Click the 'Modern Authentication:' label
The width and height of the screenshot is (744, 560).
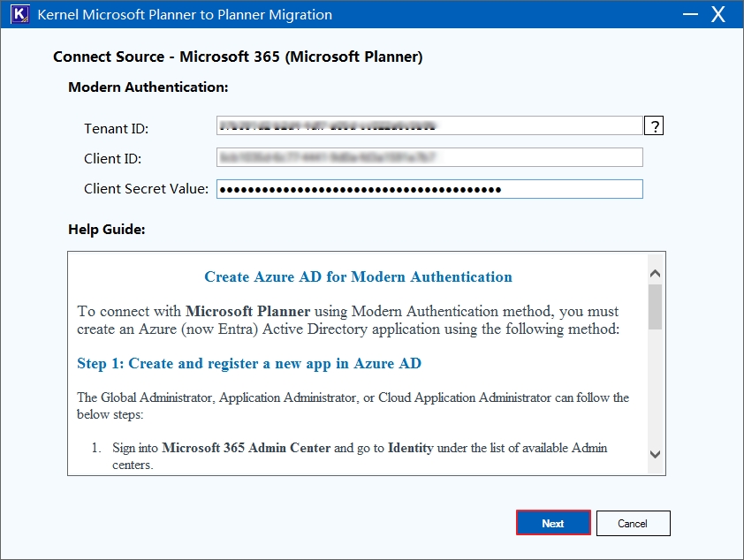pyautogui.click(x=148, y=87)
